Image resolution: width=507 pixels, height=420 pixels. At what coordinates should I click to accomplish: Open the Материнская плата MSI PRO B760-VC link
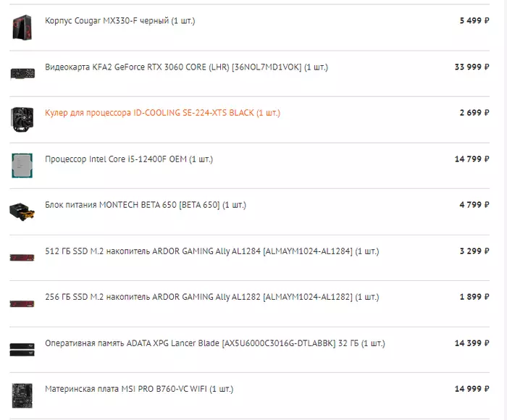[139, 389]
